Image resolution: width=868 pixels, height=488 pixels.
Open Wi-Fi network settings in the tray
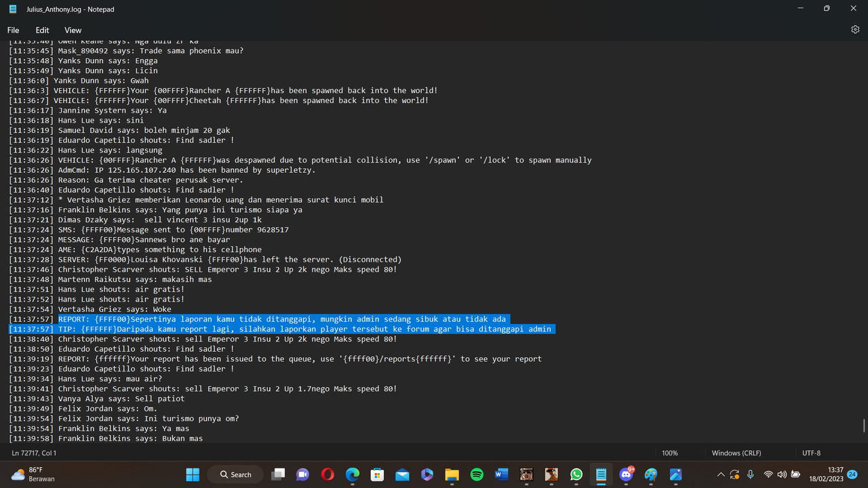pyautogui.click(x=768, y=474)
